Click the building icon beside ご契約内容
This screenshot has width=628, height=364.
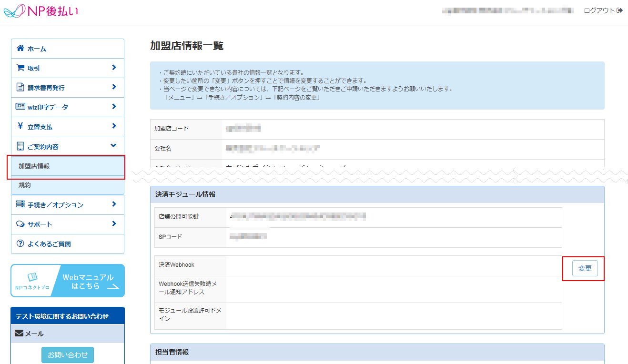pos(20,146)
